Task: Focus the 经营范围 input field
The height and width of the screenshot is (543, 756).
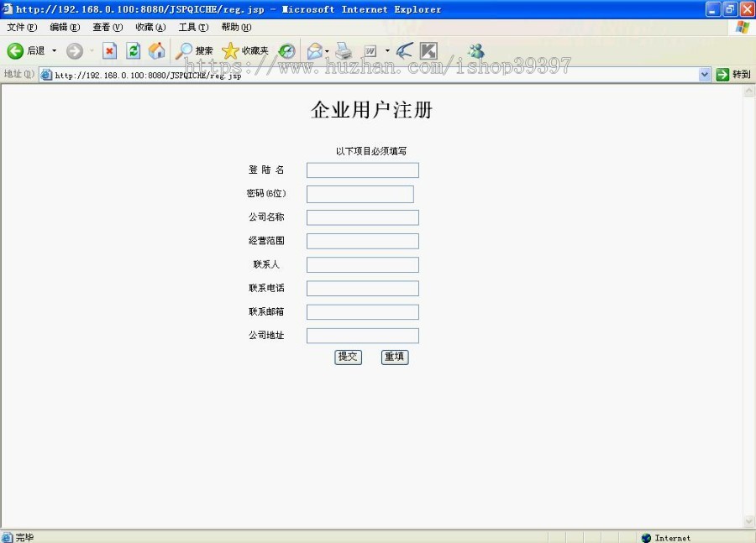Action: [x=363, y=241]
